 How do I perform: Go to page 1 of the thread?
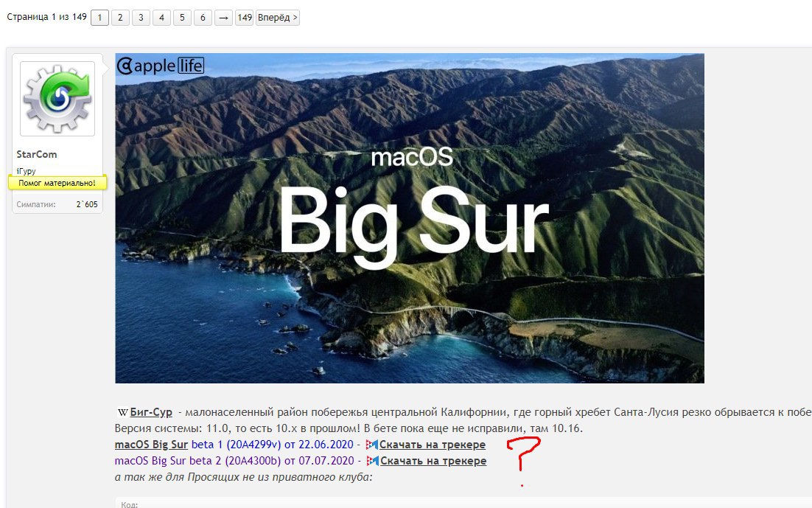pos(99,18)
